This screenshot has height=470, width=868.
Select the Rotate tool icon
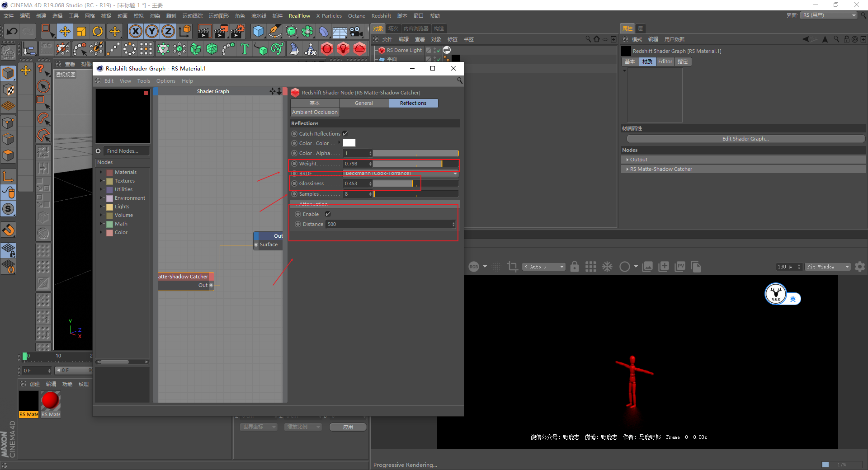tap(98, 31)
